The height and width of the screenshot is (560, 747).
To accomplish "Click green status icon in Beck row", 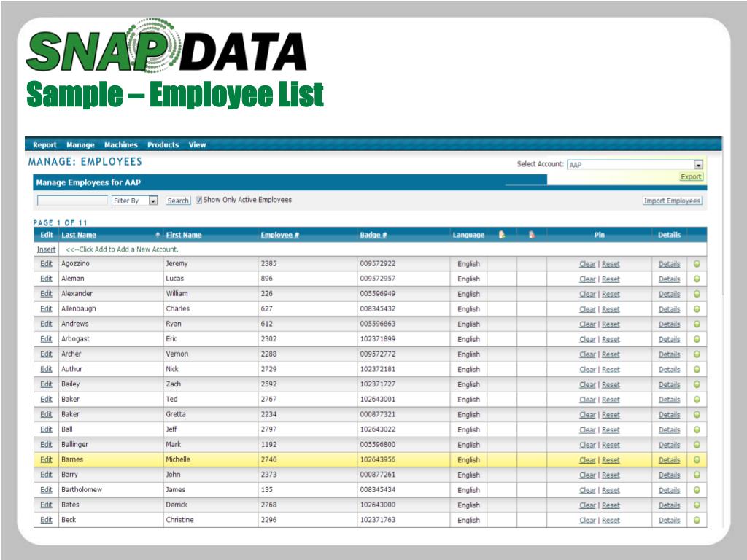I will point(697,520).
